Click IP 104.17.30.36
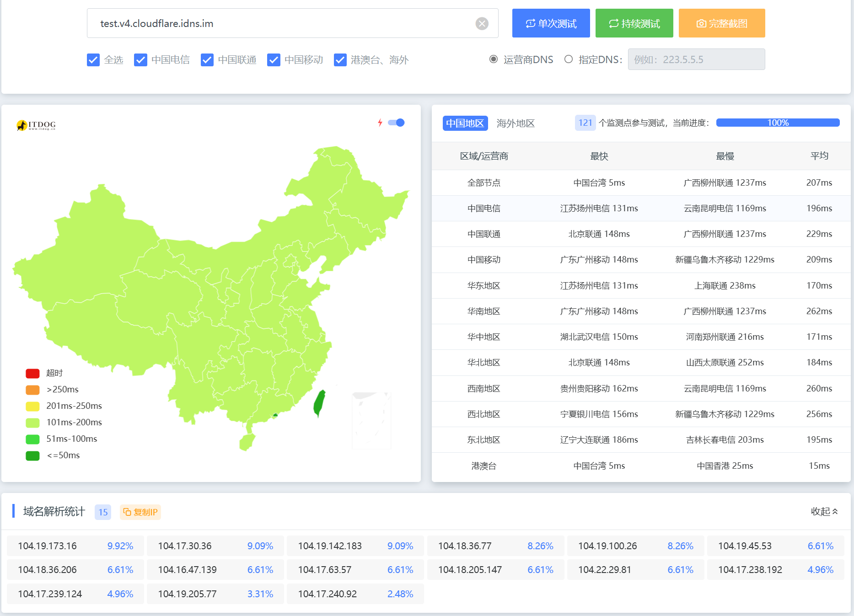This screenshot has height=616, width=854. click(x=185, y=546)
